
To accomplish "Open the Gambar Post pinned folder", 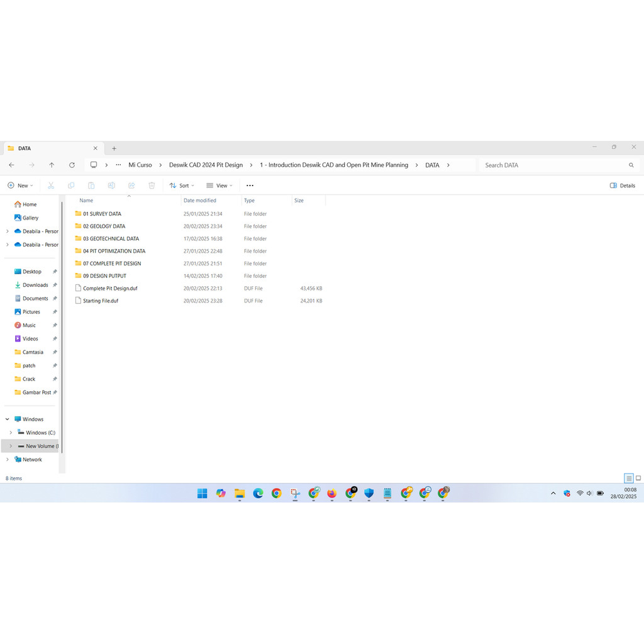I will click(36, 392).
